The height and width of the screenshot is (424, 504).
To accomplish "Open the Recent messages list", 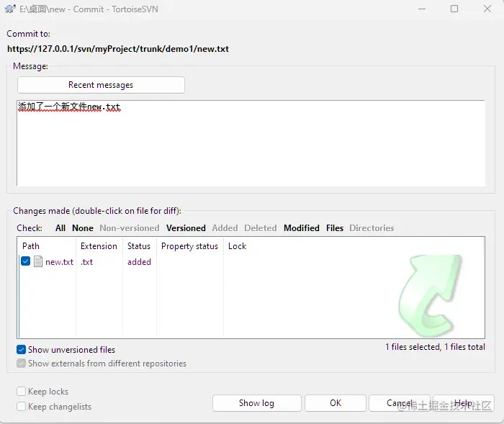I will [101, 85].
